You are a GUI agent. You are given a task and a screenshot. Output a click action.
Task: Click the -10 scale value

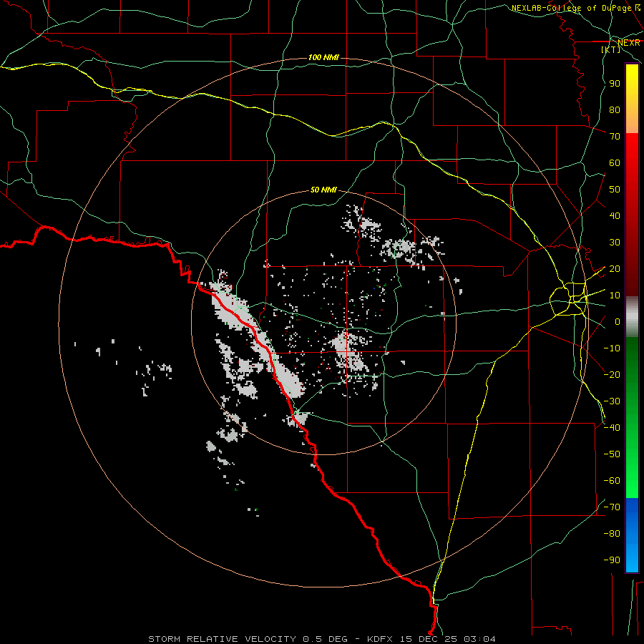tap(612, 348)
